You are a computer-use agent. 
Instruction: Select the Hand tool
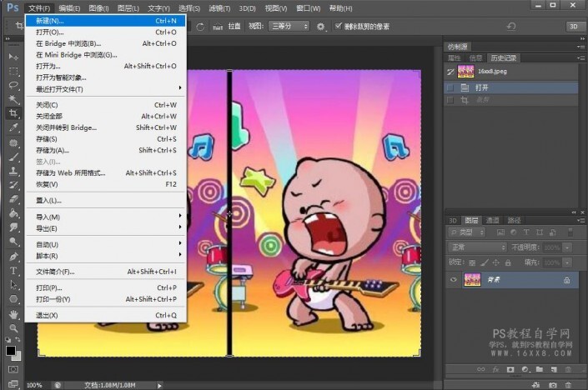[13, 314]
